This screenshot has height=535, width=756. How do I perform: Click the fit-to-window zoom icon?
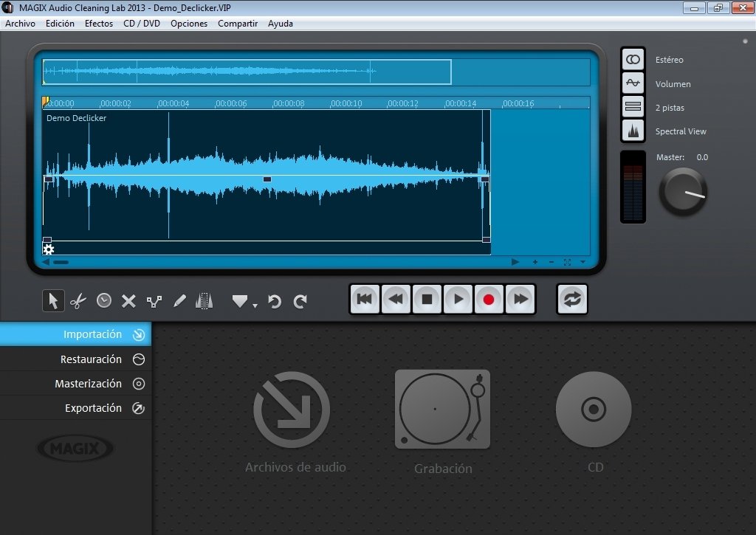click(x=567, y=262)
